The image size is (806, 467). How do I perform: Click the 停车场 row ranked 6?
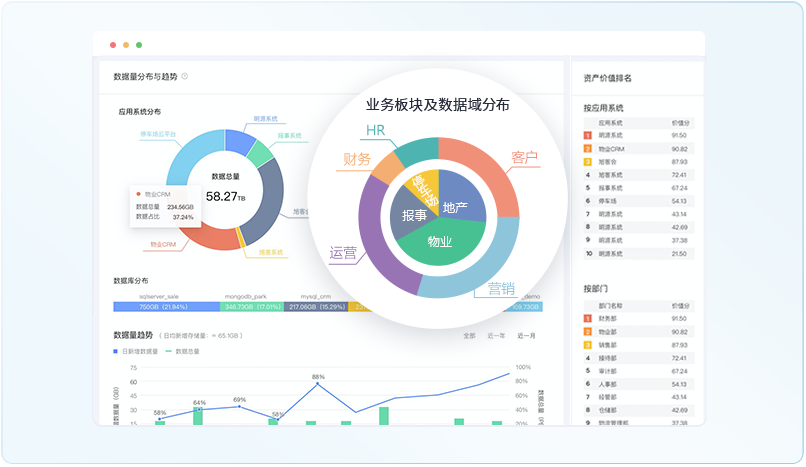point(639,201)
